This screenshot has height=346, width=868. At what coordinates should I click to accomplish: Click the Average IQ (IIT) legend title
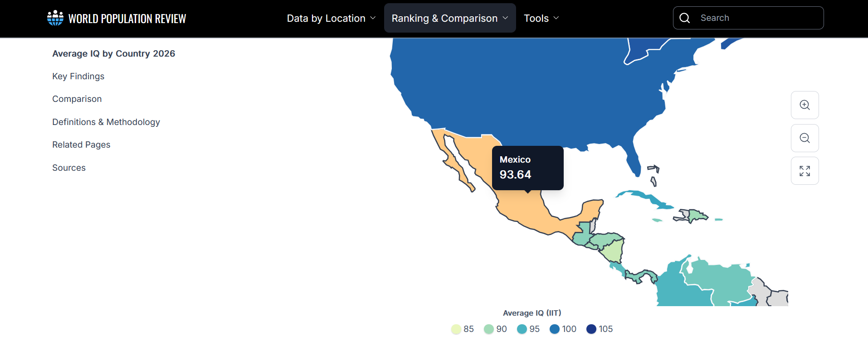[x=532, y=313]
